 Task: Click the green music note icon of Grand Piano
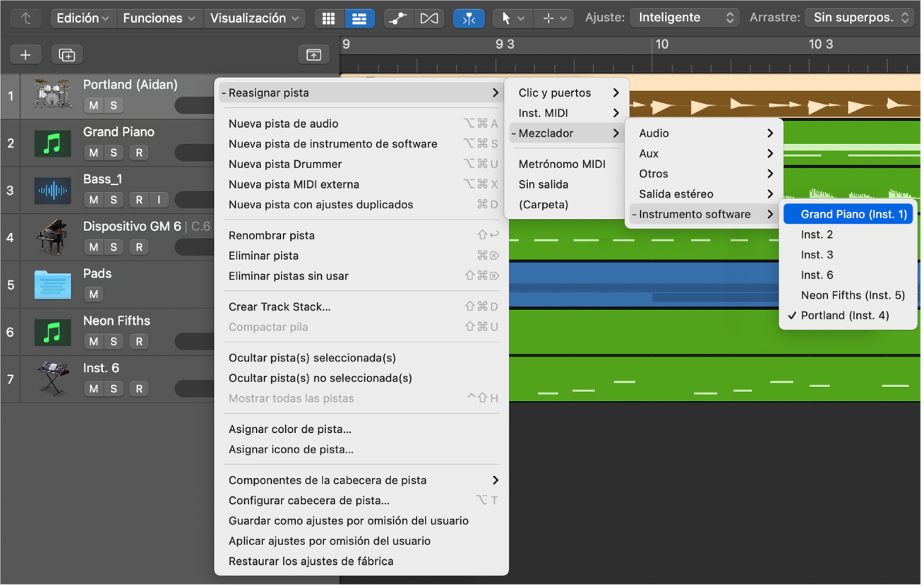point(53,143)
